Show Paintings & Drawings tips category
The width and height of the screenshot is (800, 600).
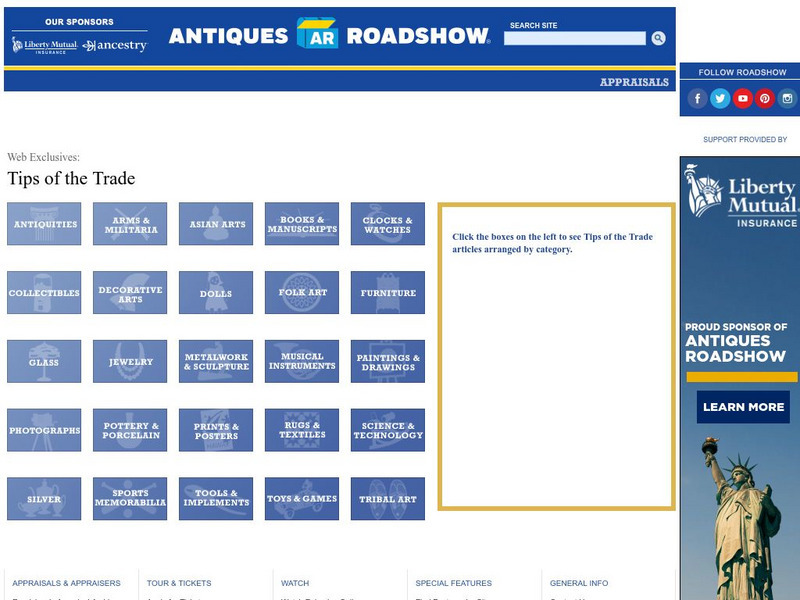tap(388, 361)
